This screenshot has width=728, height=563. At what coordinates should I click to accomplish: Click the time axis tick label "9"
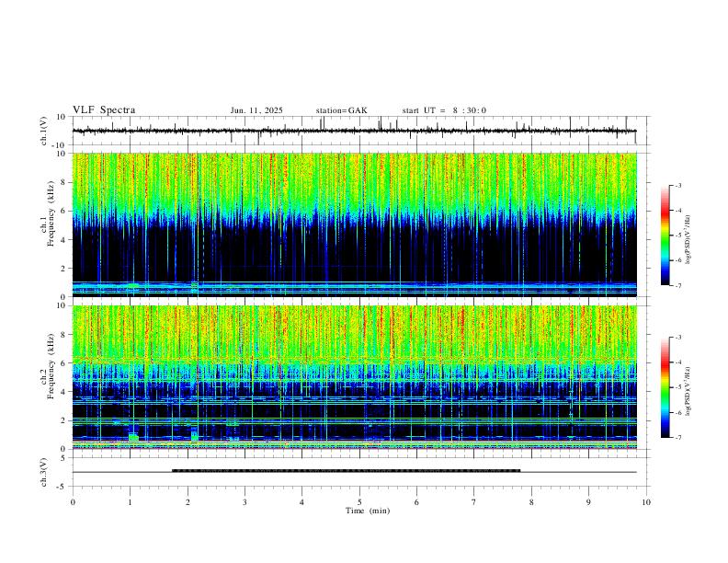(588, 502)
